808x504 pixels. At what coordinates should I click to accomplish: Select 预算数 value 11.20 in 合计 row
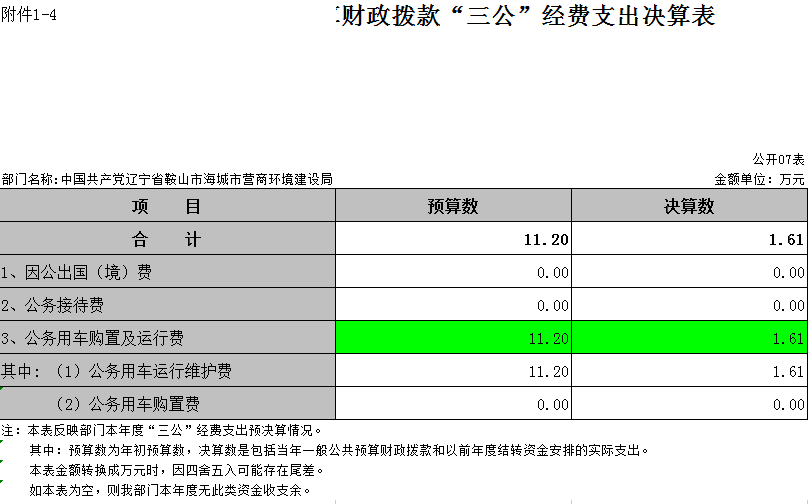pyautogui.click(x=453, y=239)
